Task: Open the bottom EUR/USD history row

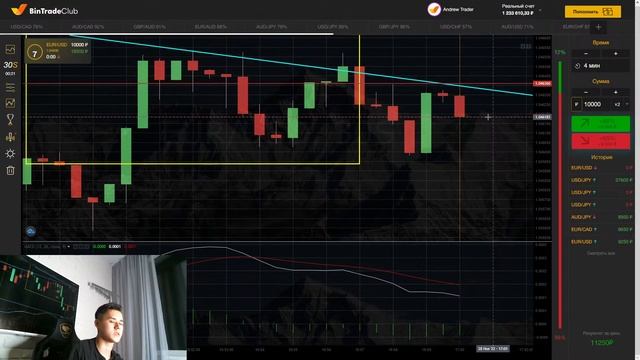Action: [x=601, y=242]
